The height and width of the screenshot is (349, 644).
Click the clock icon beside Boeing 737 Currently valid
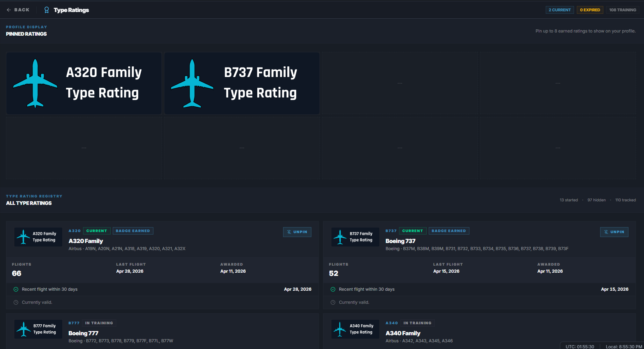(x=333, y=302)
